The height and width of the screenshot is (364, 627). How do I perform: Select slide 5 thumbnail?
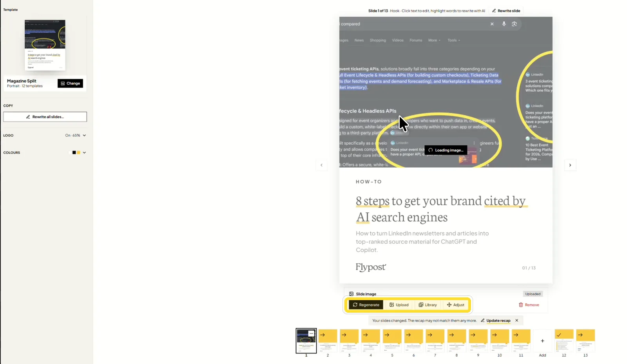point(392,341)
